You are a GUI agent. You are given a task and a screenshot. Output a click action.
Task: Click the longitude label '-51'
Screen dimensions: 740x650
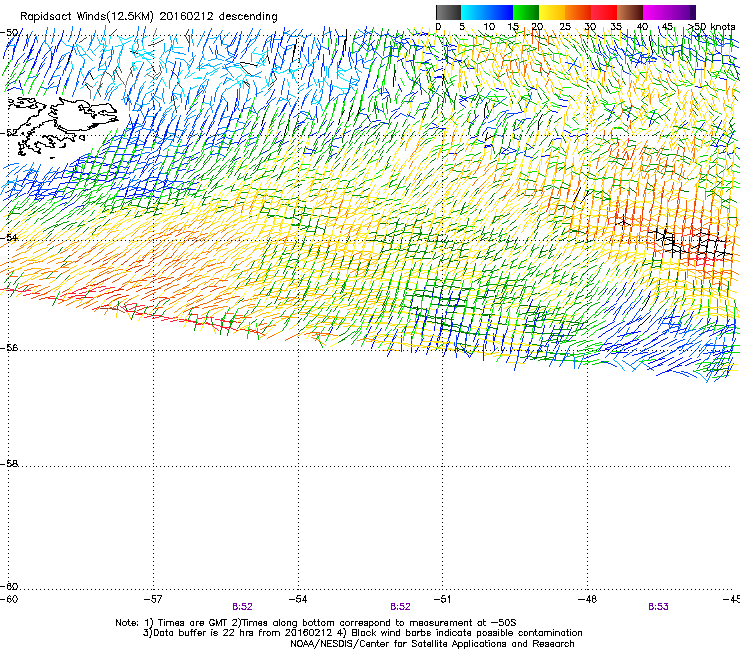[442, 599]
